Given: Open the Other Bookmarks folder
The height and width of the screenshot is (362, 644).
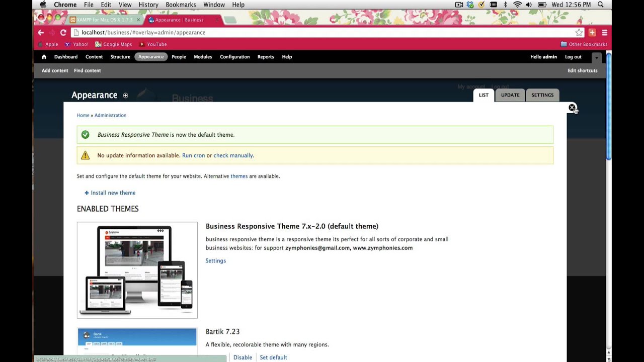Looking at the screenshot, I should tap(584, 44).
